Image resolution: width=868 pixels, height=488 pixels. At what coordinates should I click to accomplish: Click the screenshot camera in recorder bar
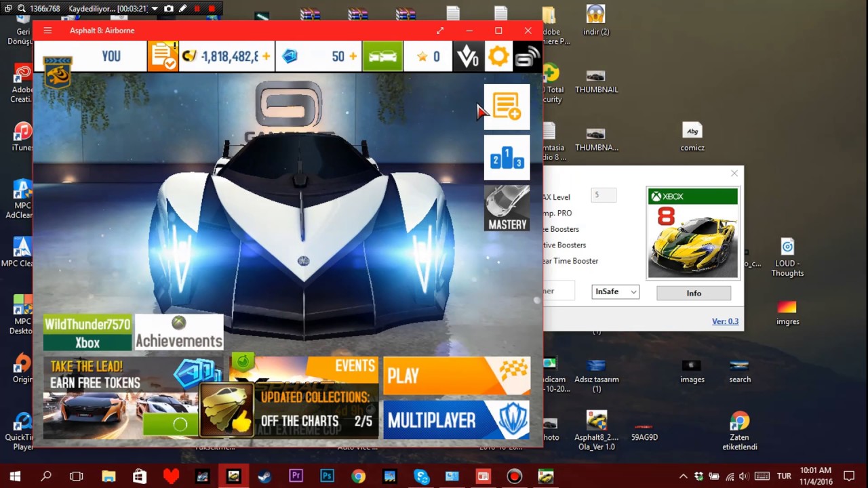pyautogui.click(x=168, y=9)
